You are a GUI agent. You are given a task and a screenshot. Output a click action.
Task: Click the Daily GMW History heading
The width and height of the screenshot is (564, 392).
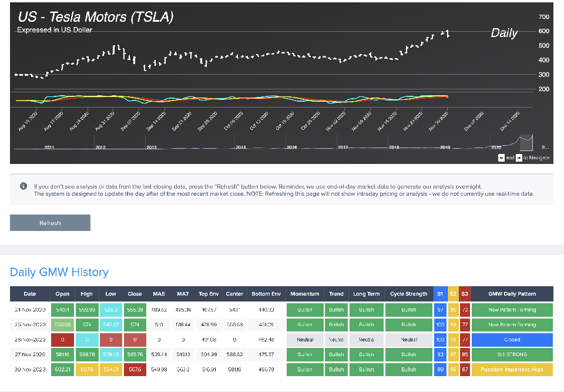pyautogui.click(x=59, y=272)
